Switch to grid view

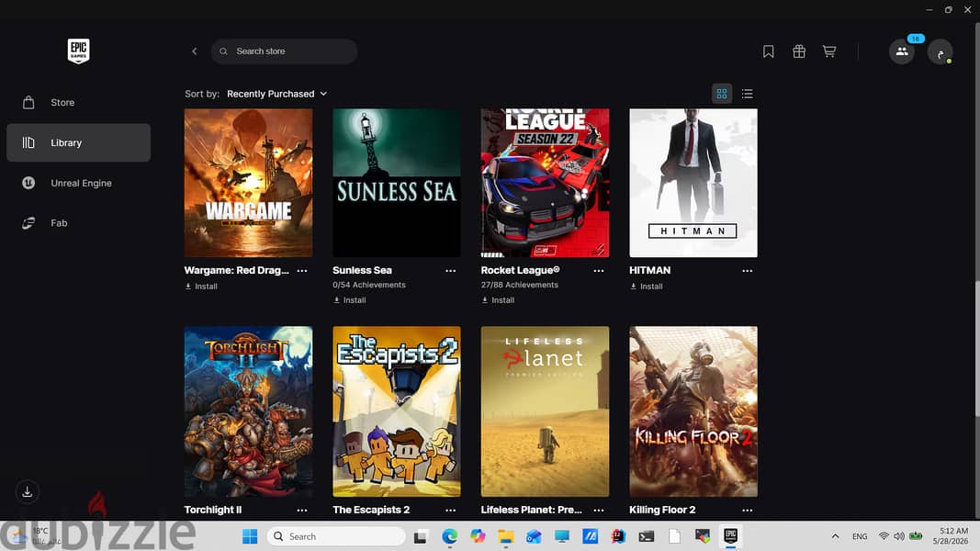tap(722, 94)
